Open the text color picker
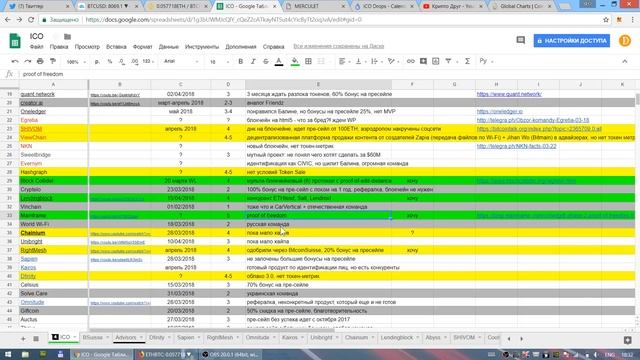 pyautogui.click(x=279, y=62)
